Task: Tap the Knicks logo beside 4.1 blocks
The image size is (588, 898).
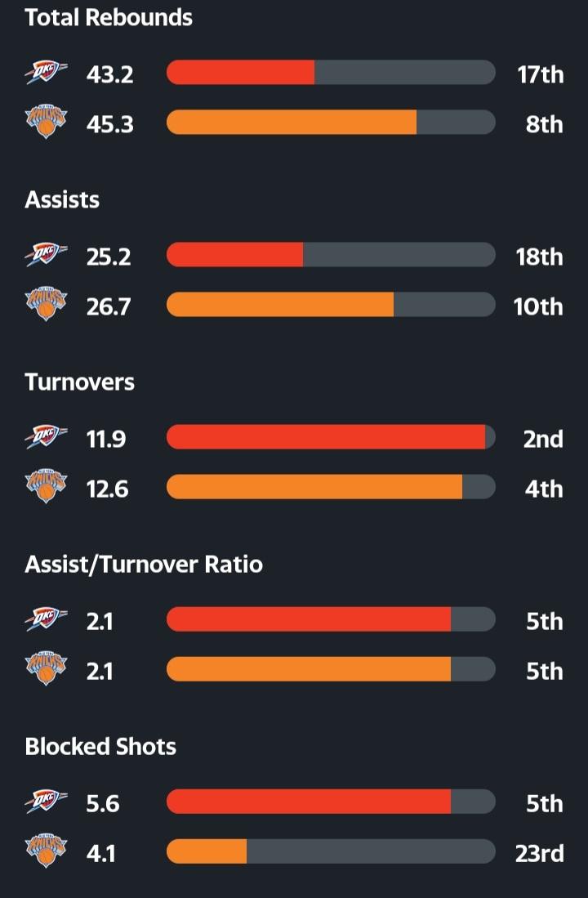Action: click(x=46, y=852)
